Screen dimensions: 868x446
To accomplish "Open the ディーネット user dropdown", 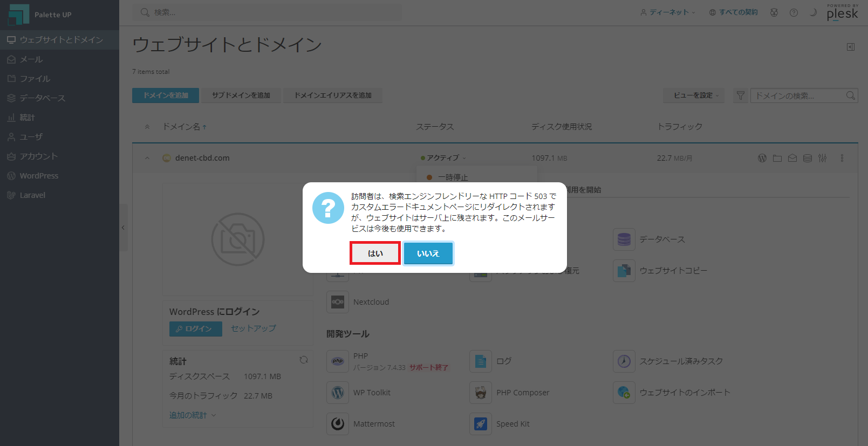I will click(668, 12).
